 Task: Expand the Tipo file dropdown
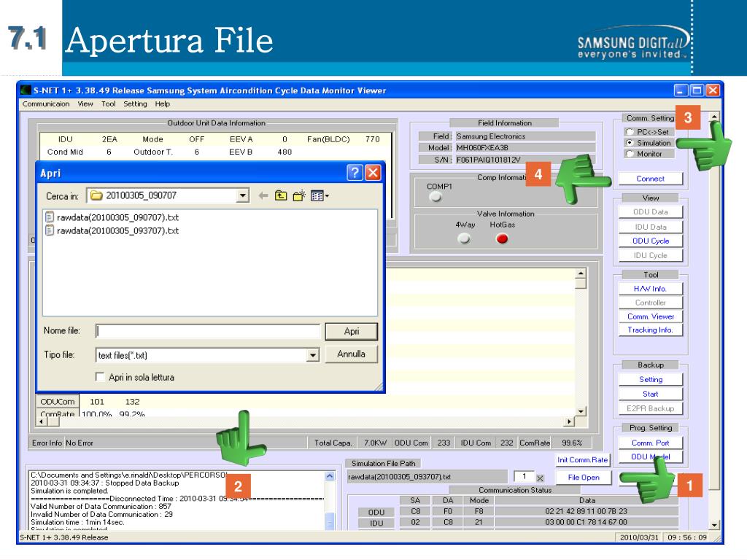click(312, 355)
